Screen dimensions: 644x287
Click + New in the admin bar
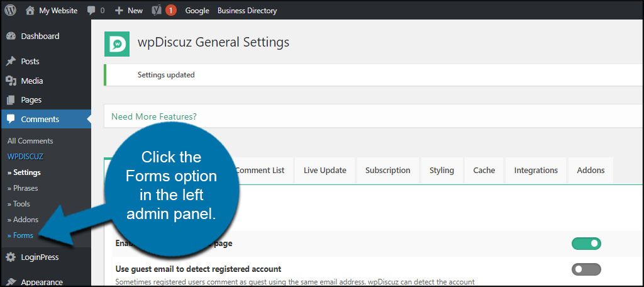tap(129, 11)
